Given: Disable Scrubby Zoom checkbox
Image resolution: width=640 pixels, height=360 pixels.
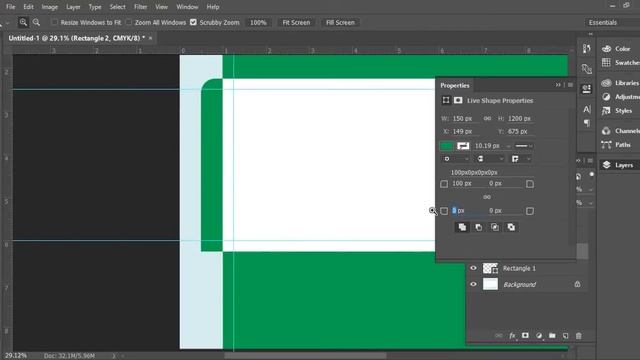Looking at the screenshot, I should [193, 22].
